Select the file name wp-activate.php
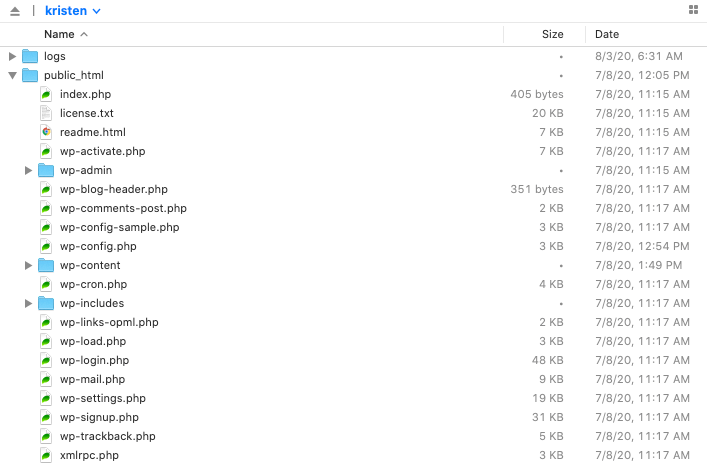This screenshot has width=707, height=476. point(102,151)
